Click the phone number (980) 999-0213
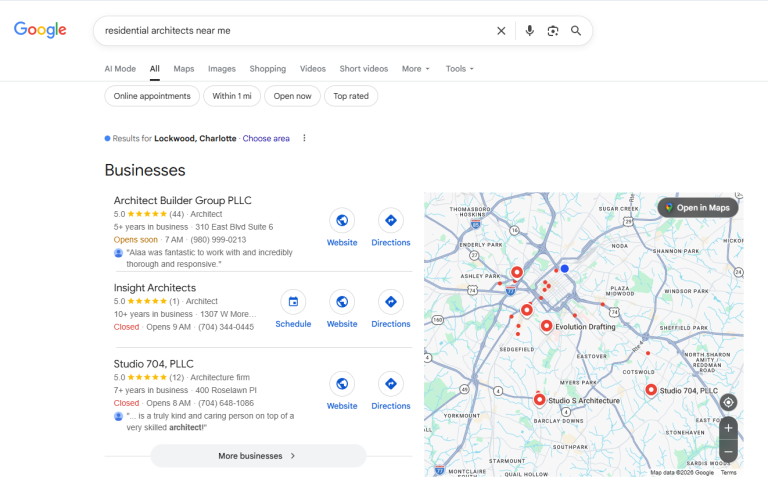The width and height of the screenshot is (768, 482). point(218,240)
